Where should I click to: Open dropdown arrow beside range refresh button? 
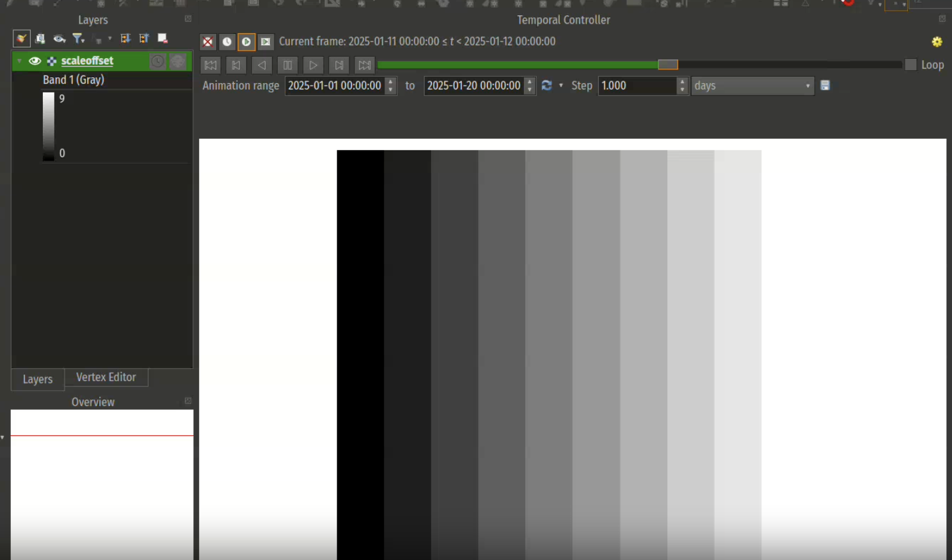pos(561,86)
